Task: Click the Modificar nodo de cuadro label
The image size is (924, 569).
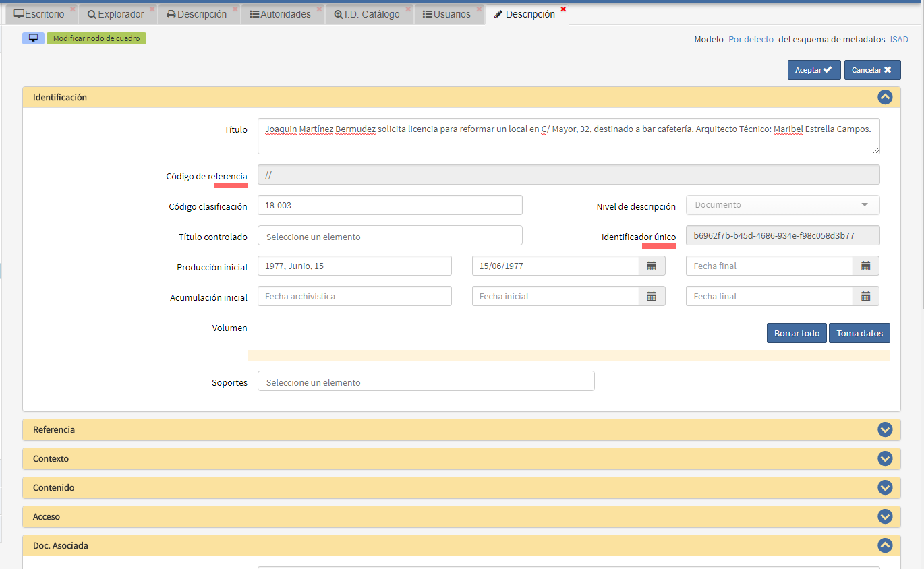Action: click(x=96, y=38)
